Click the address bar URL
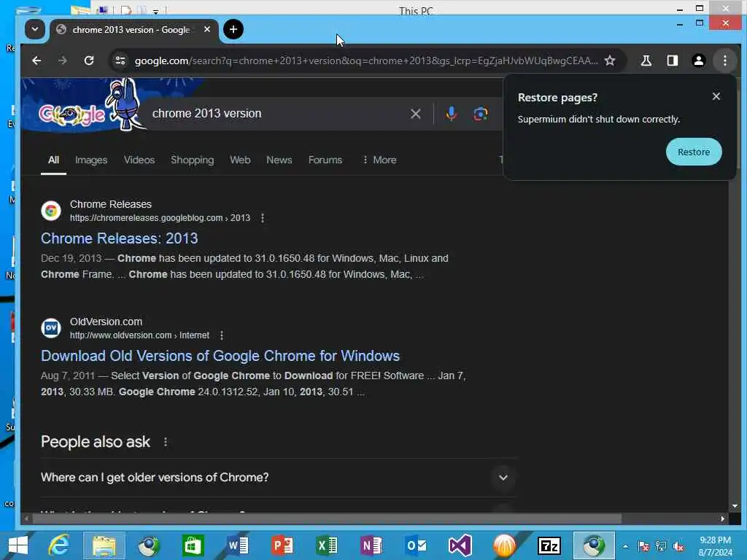The width and height of the screenshot is (747, 560). tap(366, 61)
